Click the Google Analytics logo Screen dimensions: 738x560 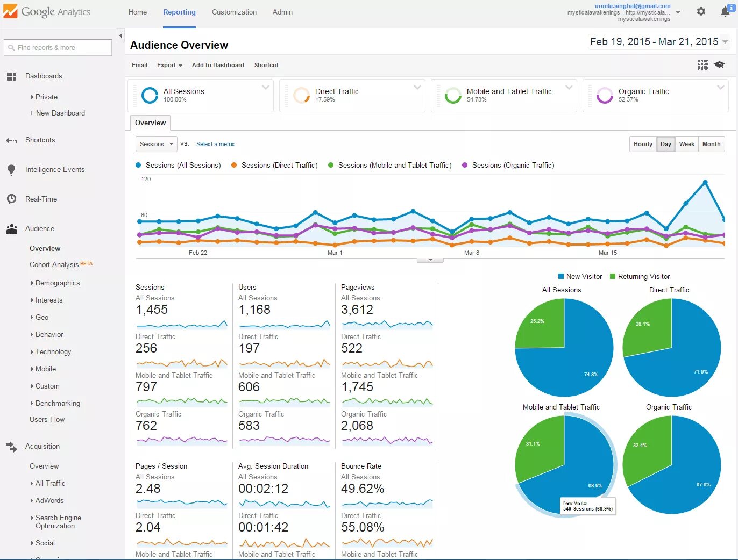47,11
